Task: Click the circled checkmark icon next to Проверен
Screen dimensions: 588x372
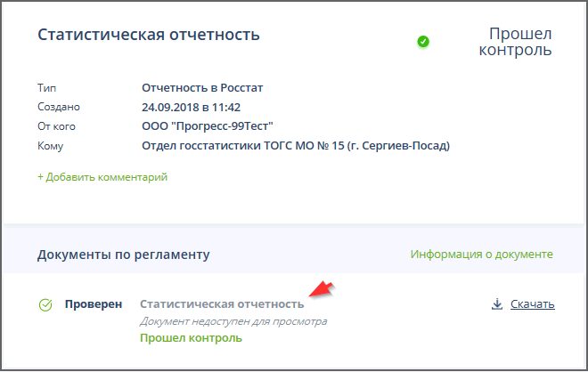Action: click(45, 305)
